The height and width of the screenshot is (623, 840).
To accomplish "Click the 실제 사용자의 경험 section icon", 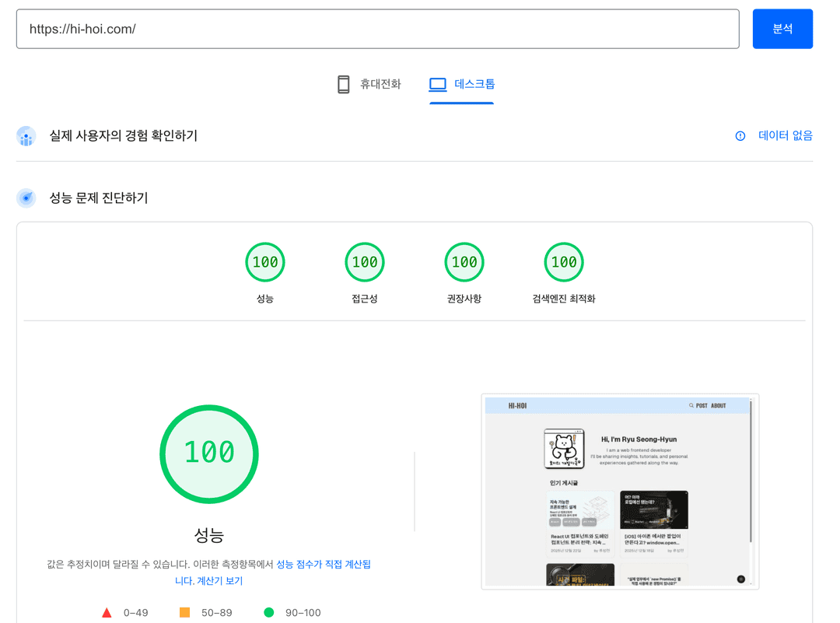I will 26,135.
